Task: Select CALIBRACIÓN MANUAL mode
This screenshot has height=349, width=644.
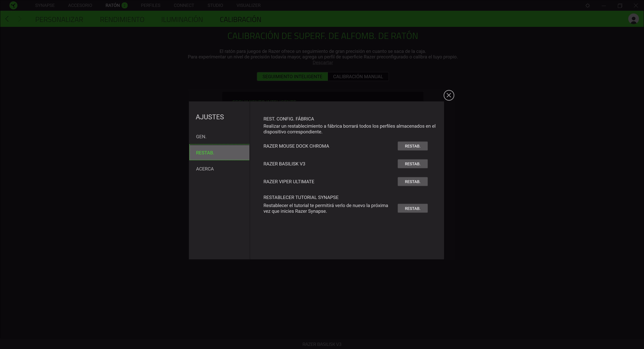Action: pos(358,77)
